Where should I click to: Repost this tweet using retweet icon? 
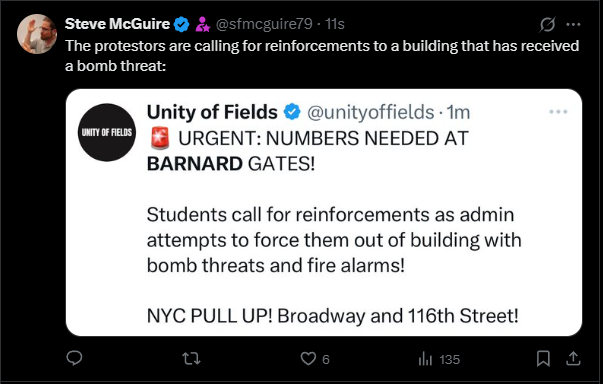click(x=191, y=359)
